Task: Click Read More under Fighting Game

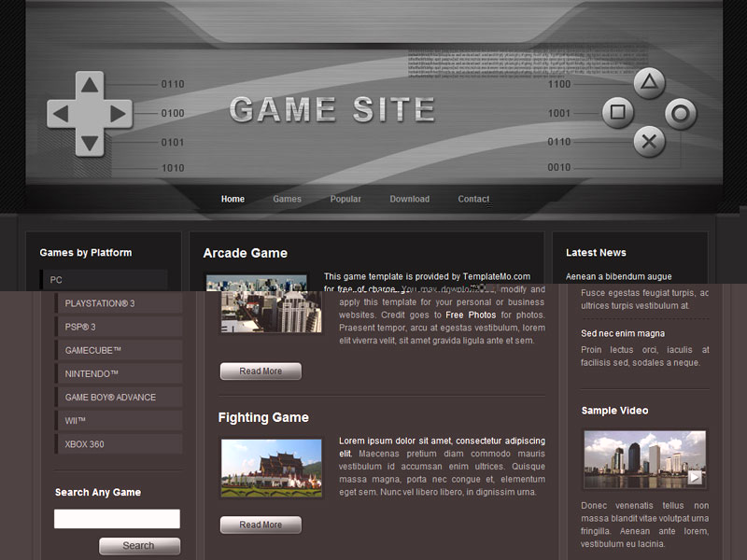Action: 261,525
